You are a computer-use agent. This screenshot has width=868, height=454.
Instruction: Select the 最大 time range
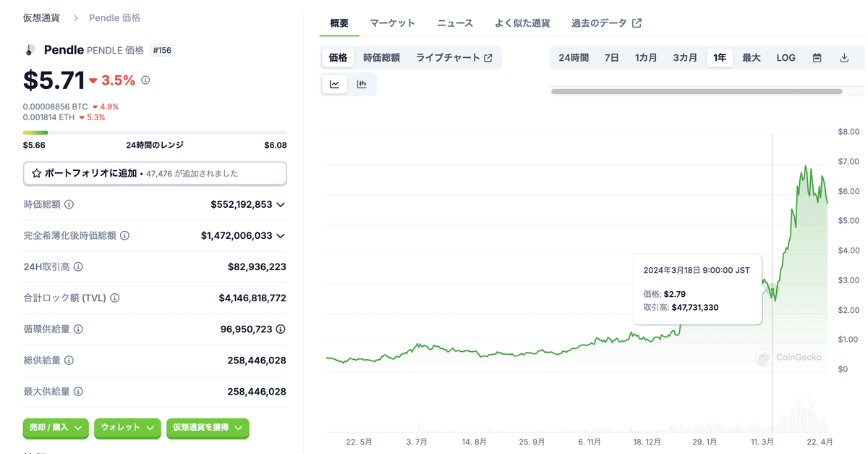coord(752,58)
